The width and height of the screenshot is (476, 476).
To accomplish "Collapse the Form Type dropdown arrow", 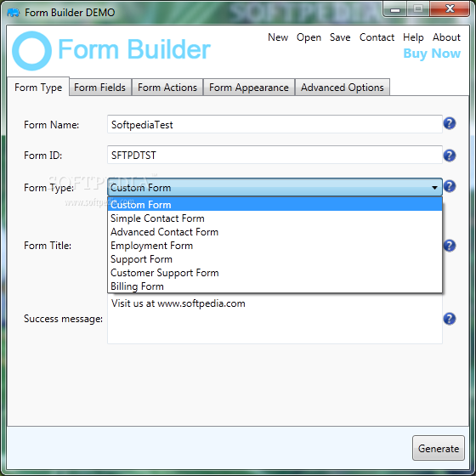I will tap(434, 188).
